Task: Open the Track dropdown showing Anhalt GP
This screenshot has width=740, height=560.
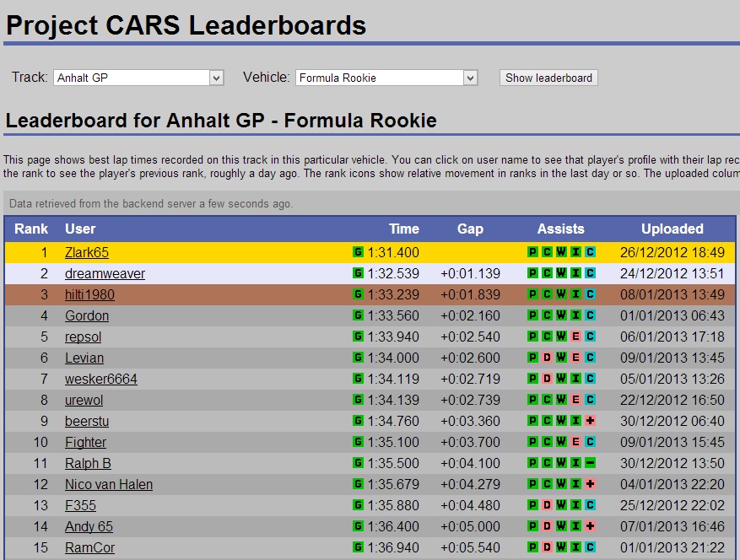Action: point(138,78)
